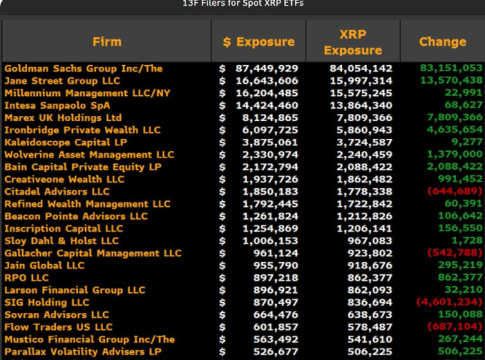Click the Change column header
485x360 pixels.
[x=443, y=42]
